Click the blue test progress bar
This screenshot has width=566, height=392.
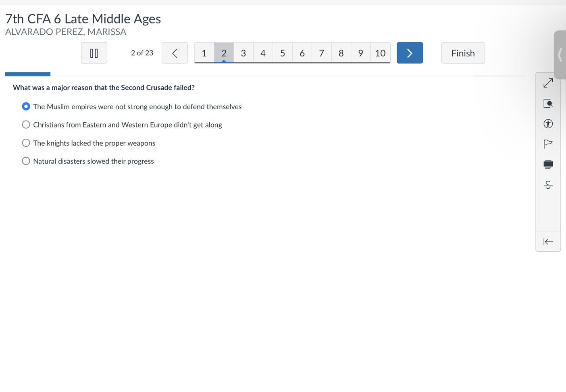(28, 74)
